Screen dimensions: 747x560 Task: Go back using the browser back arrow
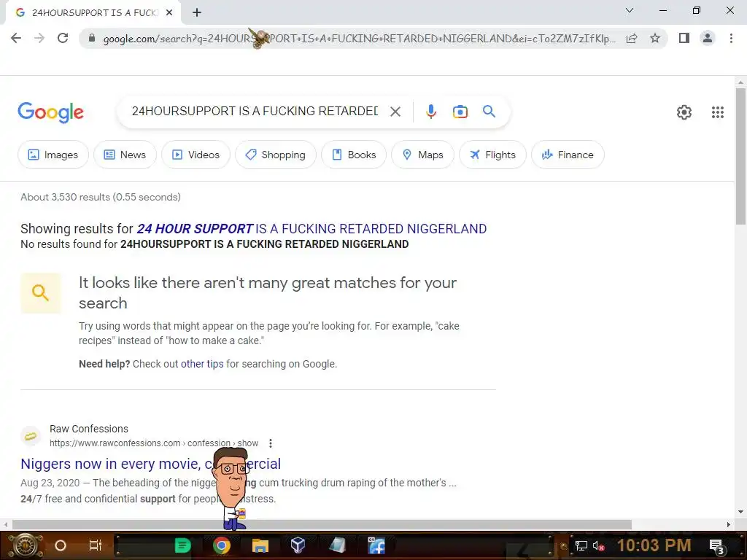pos(16,38)
